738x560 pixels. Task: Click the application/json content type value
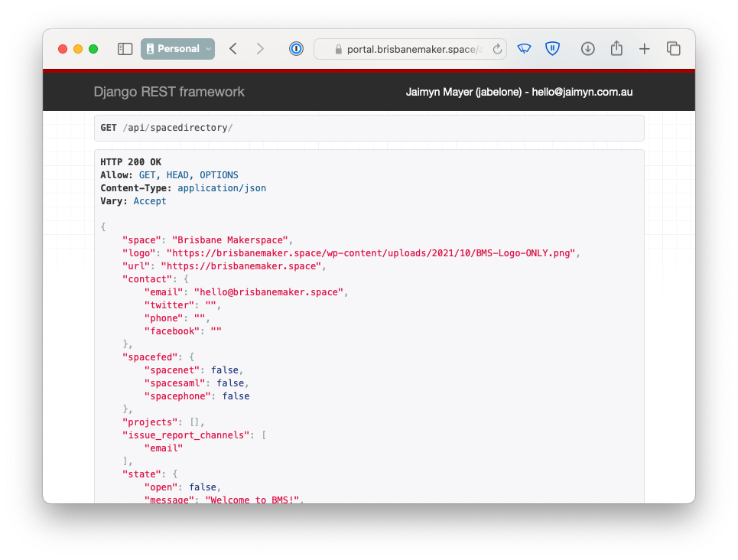click(222, 188)
